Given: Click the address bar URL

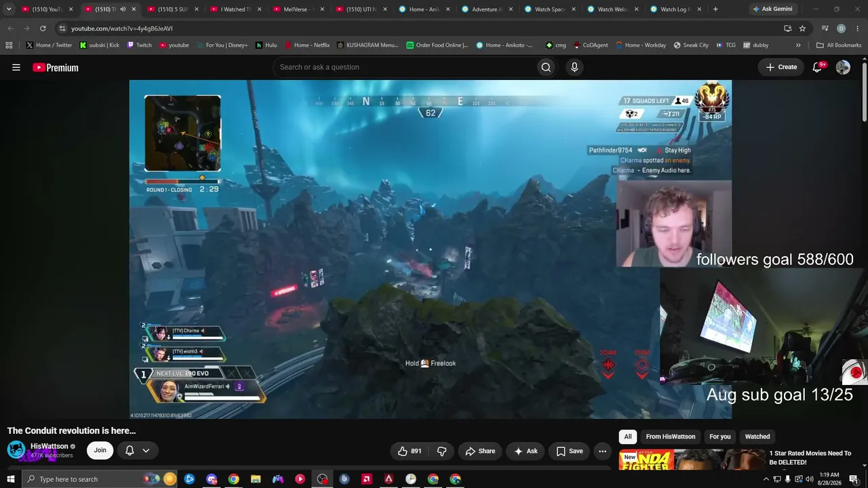Looking at the screenshot, I should click(122, 28).
